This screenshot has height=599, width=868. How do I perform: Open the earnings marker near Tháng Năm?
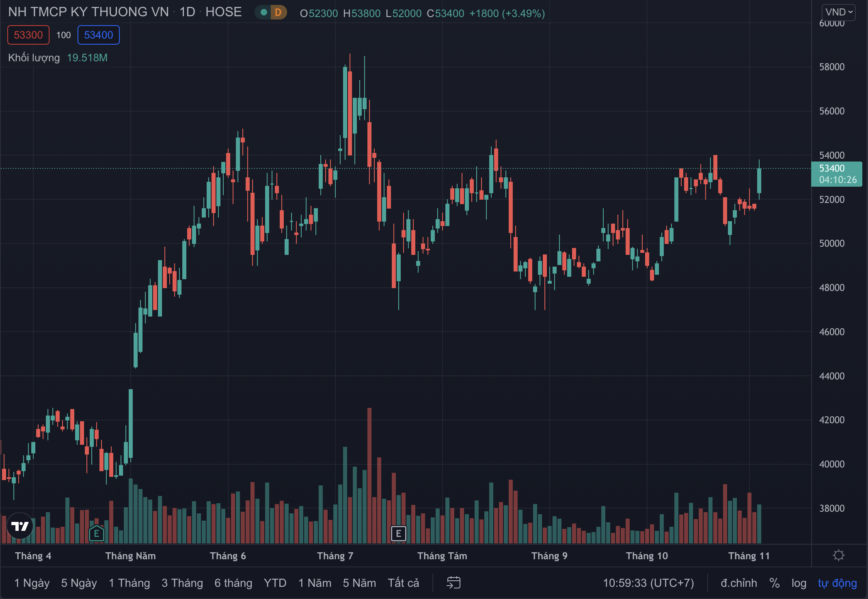click(97, 533)
